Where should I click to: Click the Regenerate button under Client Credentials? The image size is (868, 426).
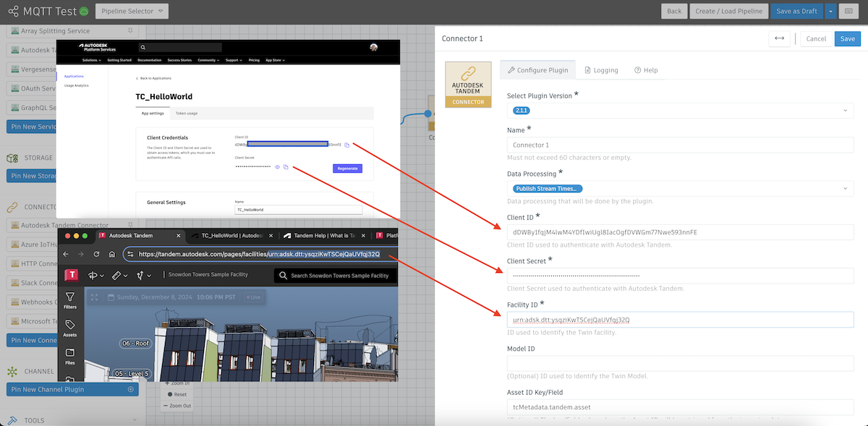pyautogui.click(x=347, y=169)
